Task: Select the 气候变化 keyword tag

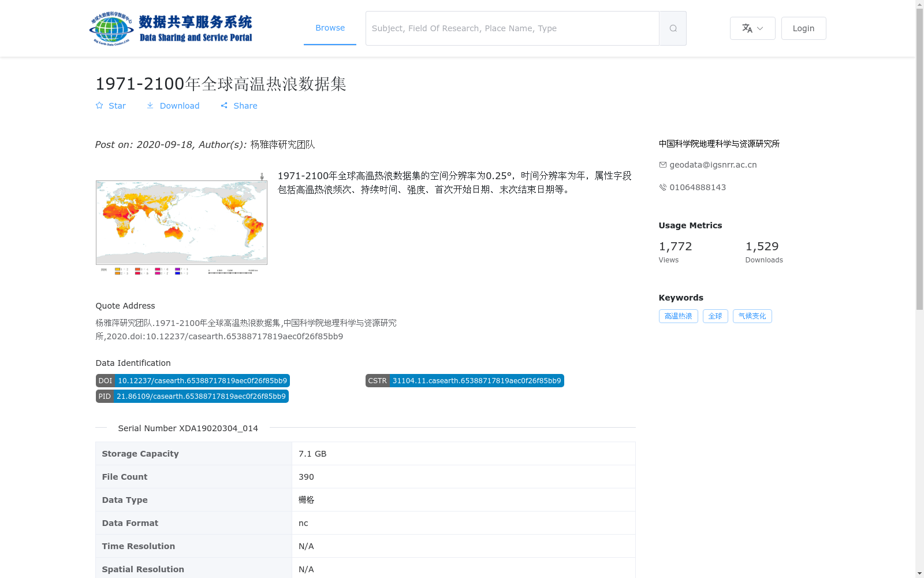Action: pyautogui.click(x=752, y=316)
